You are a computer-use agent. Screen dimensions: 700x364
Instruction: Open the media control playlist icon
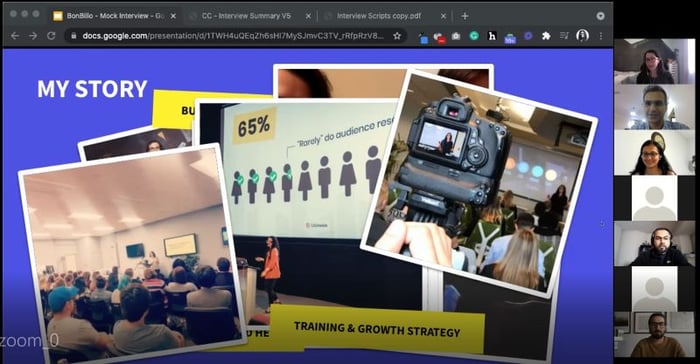click(x=564, y=36)
